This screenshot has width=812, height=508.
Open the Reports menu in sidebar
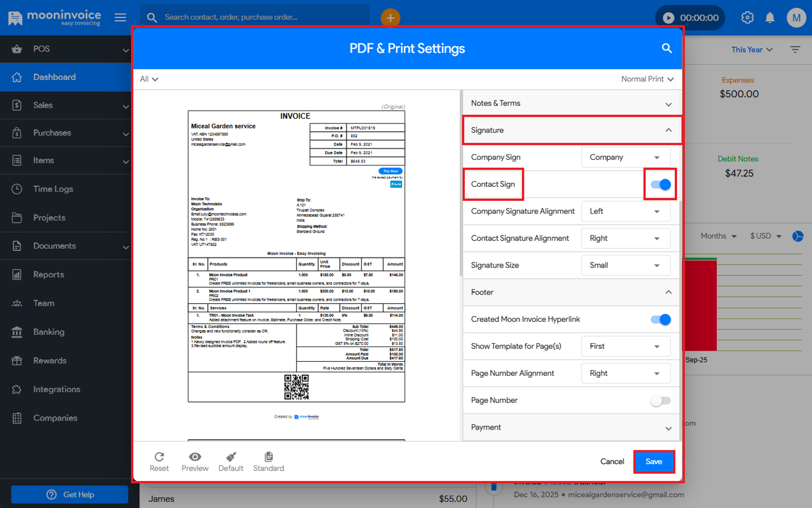click(x=48, y=275)
